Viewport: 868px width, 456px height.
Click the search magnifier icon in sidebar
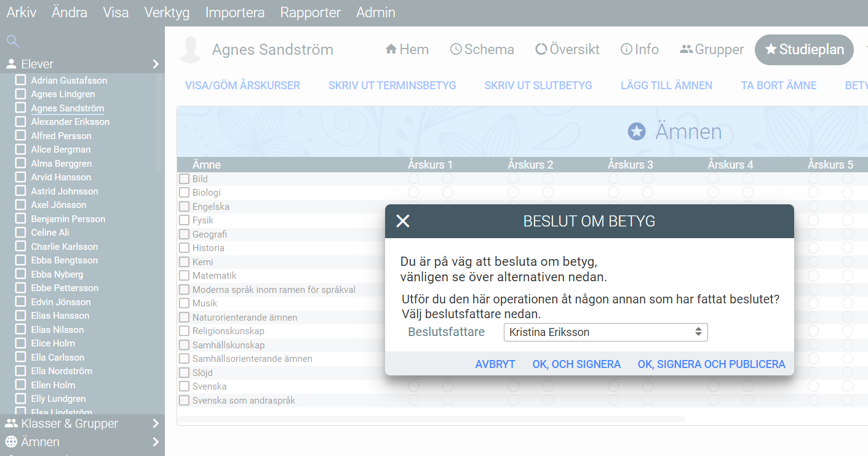pyautogui.click(x=12, y=41)
